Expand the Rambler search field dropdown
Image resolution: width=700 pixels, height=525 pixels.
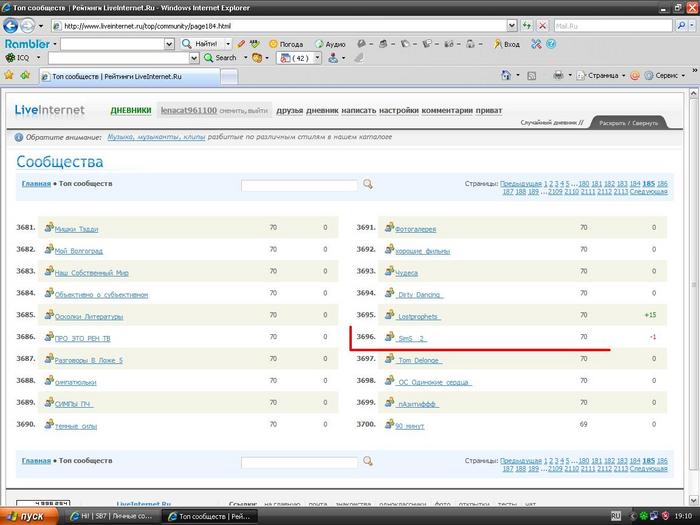(169, 44)
